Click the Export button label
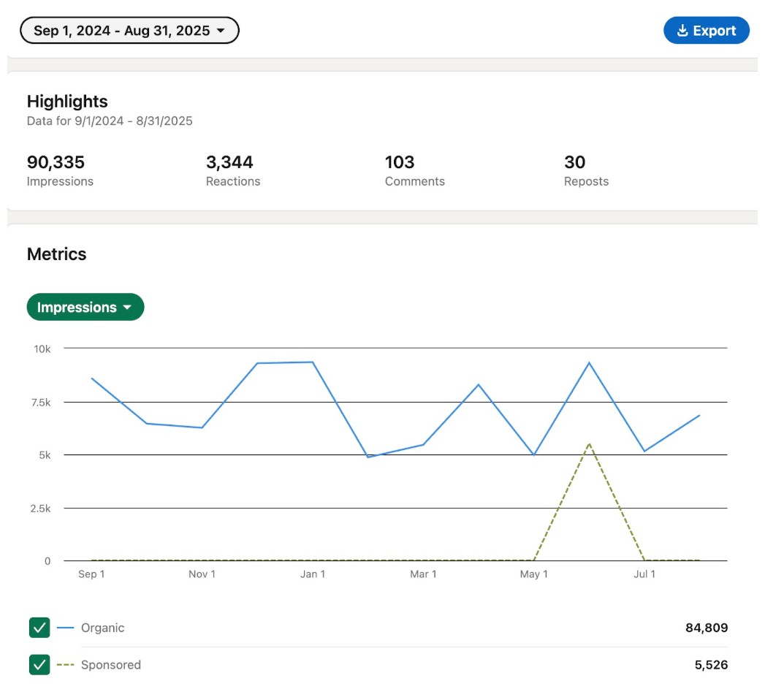765x700 pixels. tap(714, 31)
